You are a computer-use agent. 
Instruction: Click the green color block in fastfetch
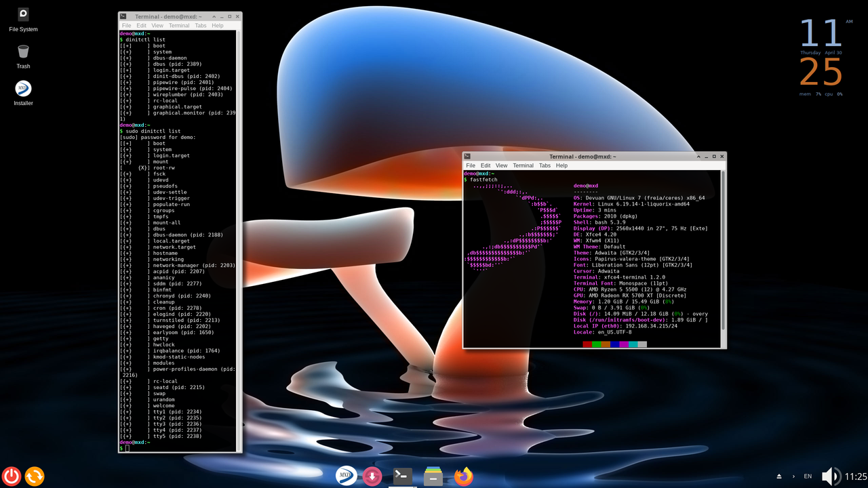pos(597,344)
